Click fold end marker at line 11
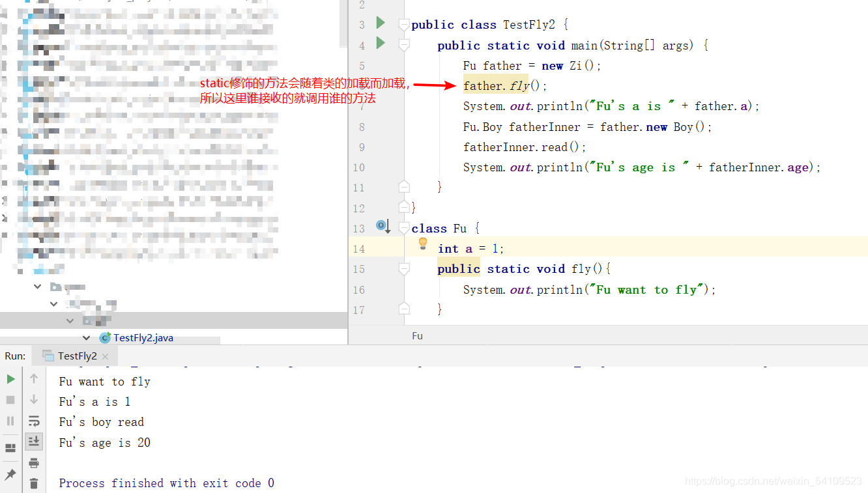Image resolution: width=868 pixels, height=493 pixels. click(404, 187)
